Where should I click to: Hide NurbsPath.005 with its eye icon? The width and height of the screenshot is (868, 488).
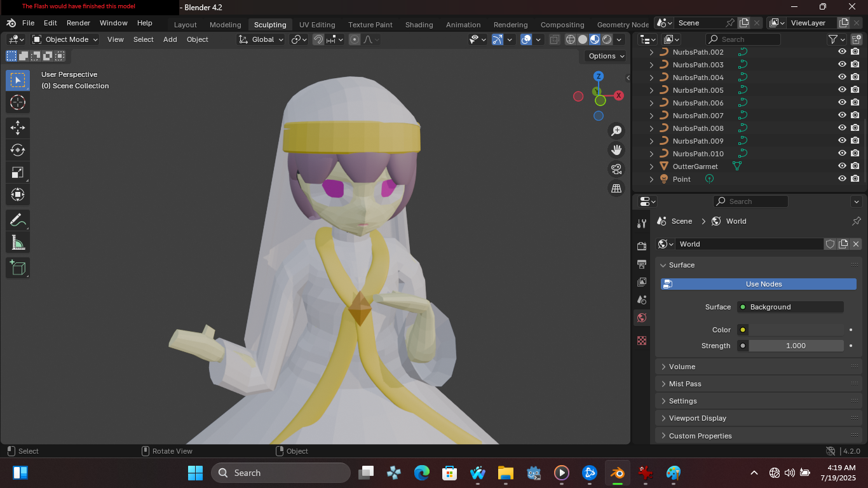[842, 90]
